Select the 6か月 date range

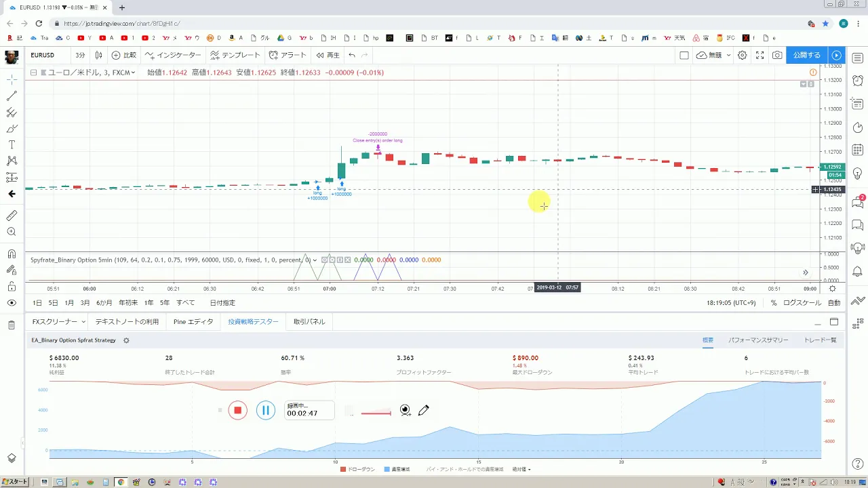point(104,303)
